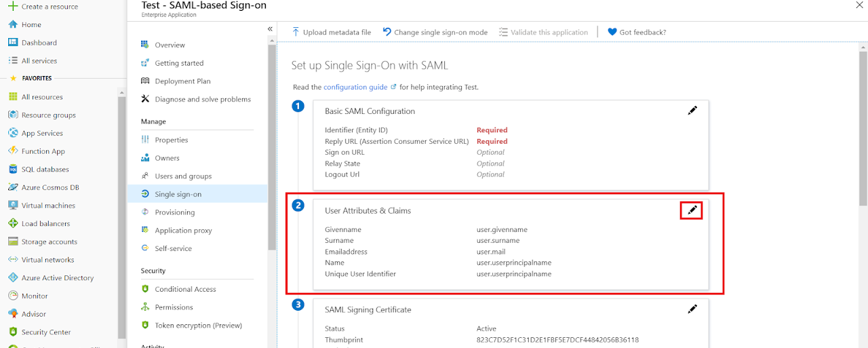Click the App Services icon
The image size is (868, 348).
point(12,133)
